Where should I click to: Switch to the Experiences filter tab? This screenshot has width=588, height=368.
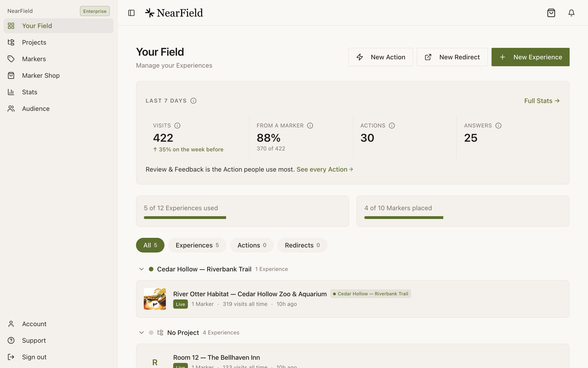point(197,245)
